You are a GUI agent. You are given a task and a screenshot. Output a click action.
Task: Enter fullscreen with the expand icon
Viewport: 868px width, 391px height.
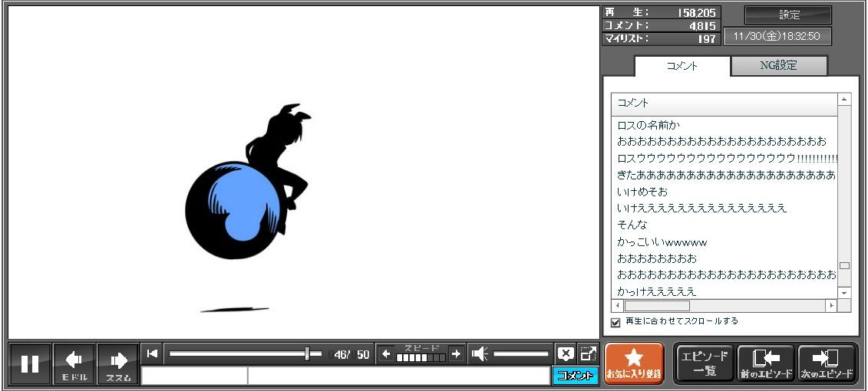click(x=588, y=353)
